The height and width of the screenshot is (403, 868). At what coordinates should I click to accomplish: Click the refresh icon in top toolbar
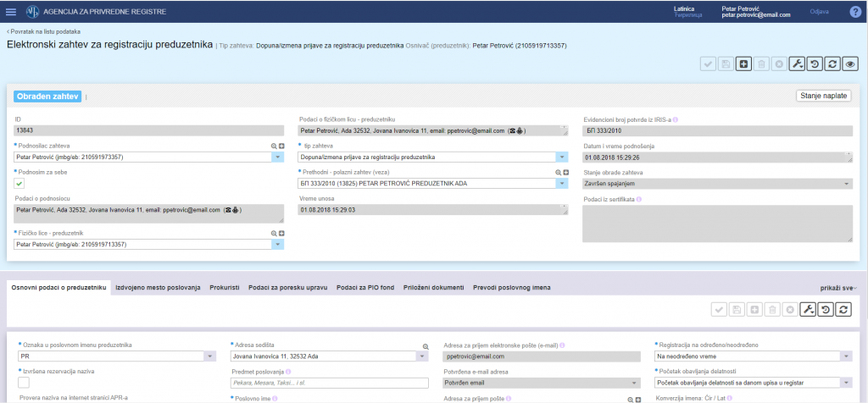coord(832,63)
